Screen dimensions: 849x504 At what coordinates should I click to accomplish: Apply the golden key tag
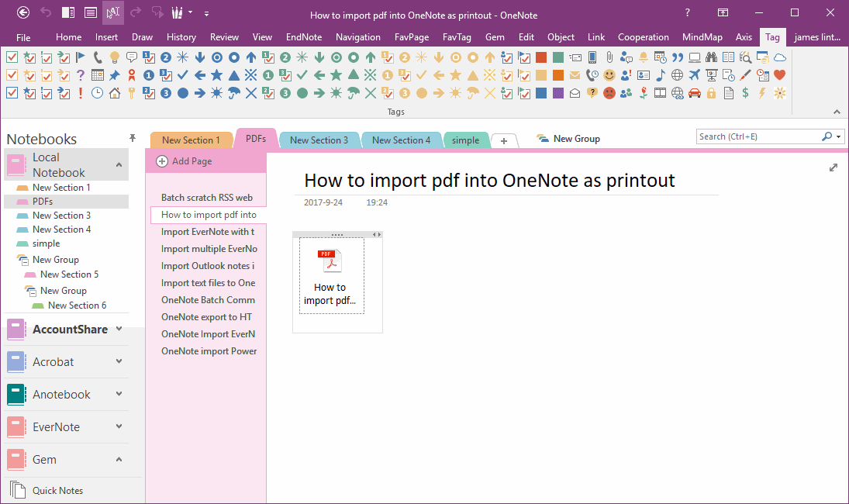point(132,93)
